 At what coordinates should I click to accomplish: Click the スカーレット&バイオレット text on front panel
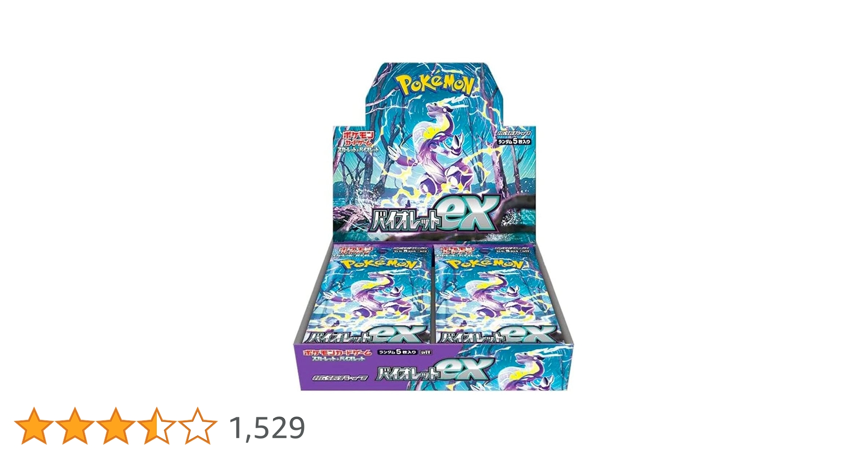[338, 359]
